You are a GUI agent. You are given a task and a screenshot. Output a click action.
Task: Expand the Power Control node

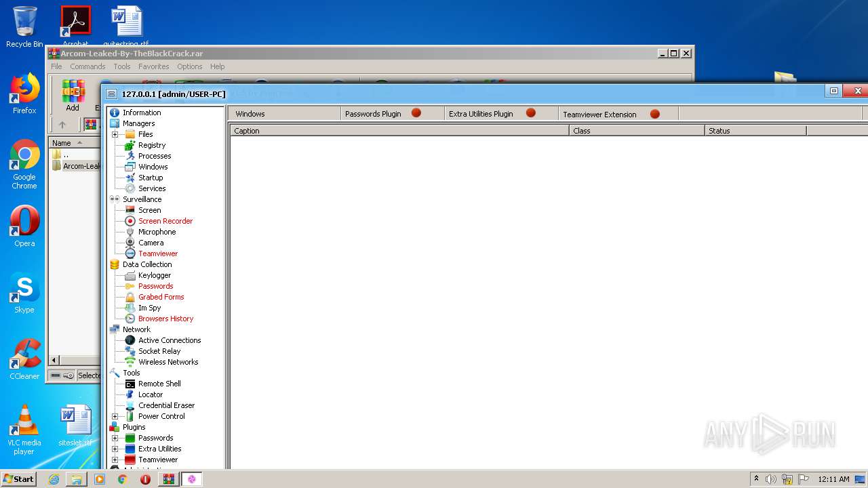[x=115, y=416]
